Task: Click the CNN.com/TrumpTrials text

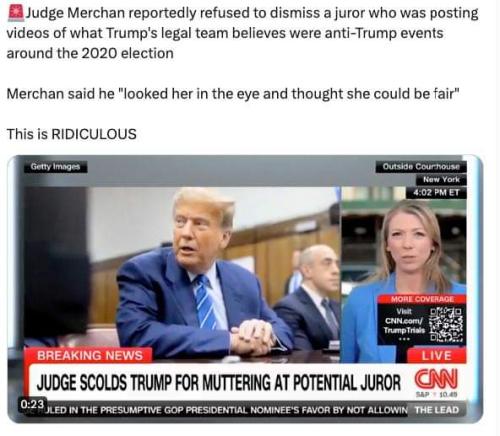Action: pyautogui.click(x=404, y=325)
